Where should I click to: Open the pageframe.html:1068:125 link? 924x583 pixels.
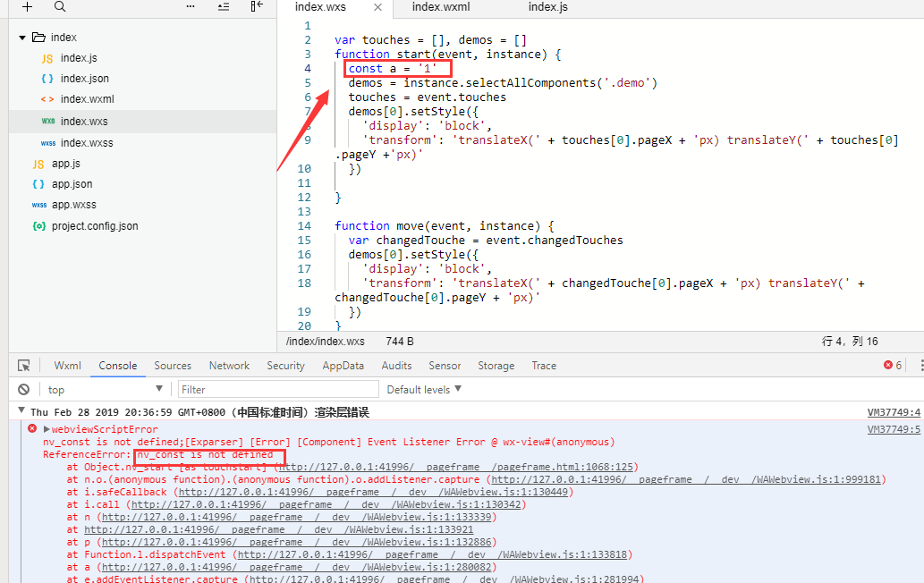[456, 467]
